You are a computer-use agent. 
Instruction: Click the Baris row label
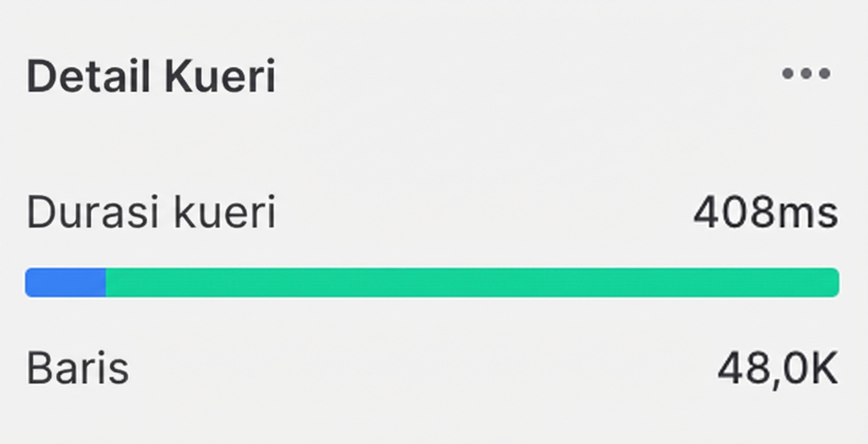pos(78,368)
